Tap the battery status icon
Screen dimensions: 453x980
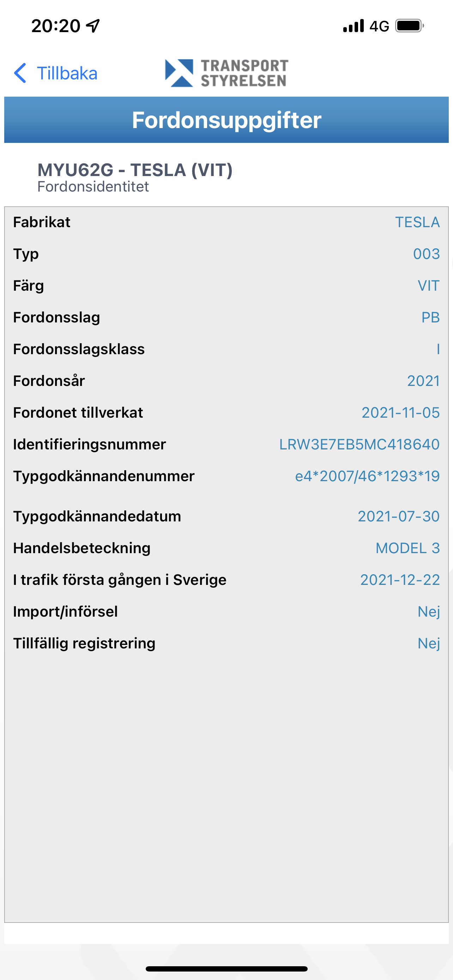coord(409,26)
